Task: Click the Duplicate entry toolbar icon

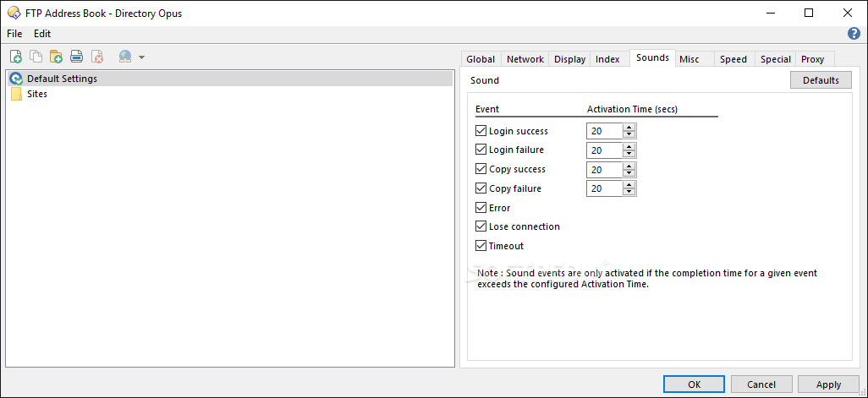Action: pyautogui.click(x=36, y=57)
